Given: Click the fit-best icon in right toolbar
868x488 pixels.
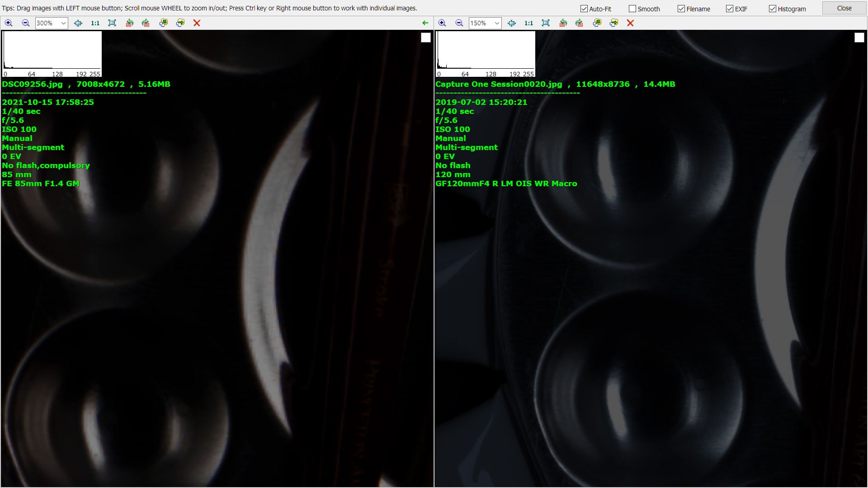Looking at the screenshot, I should [x=512, y=23].
